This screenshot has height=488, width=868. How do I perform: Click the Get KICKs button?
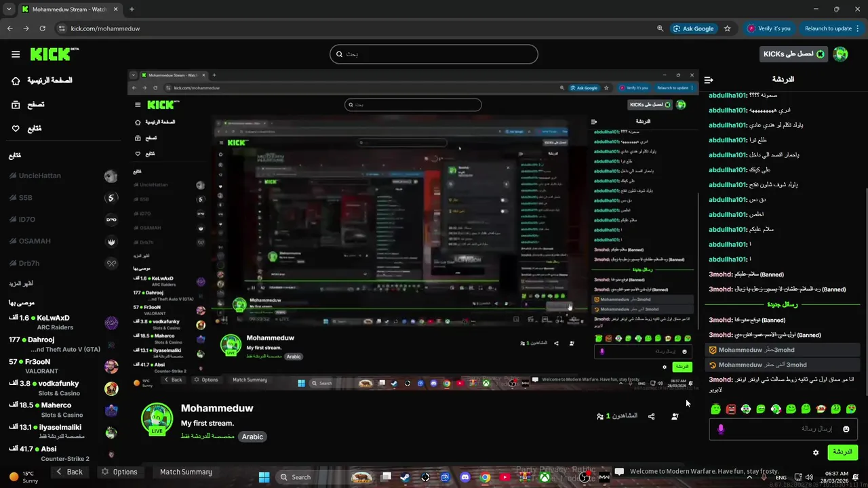coord(794,54)
